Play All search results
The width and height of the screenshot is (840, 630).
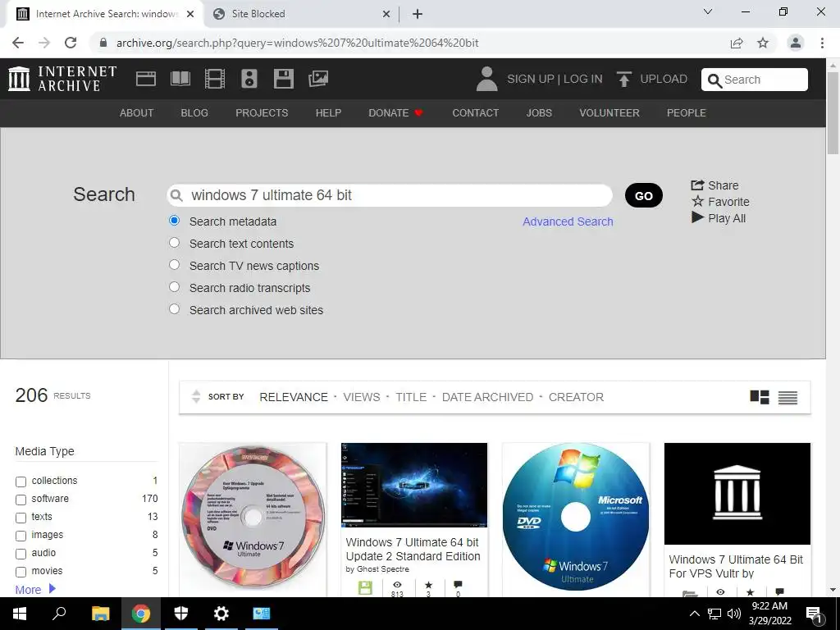[719, 218]
